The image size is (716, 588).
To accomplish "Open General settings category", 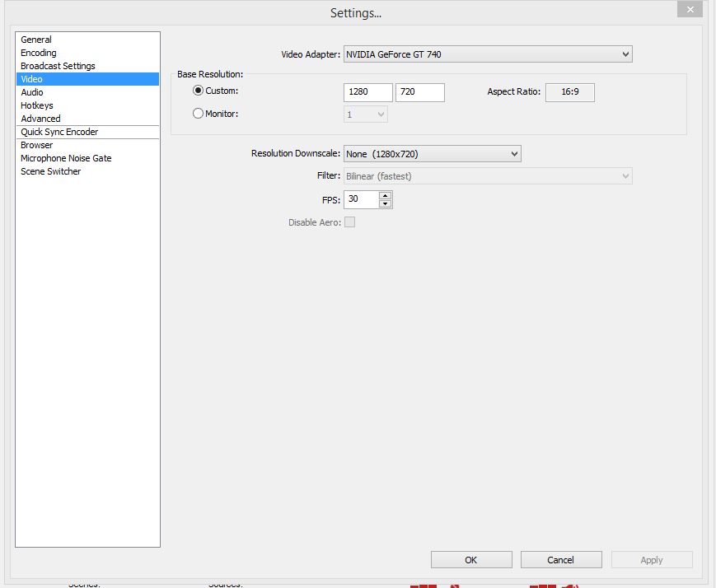I will tap(36, 40).
